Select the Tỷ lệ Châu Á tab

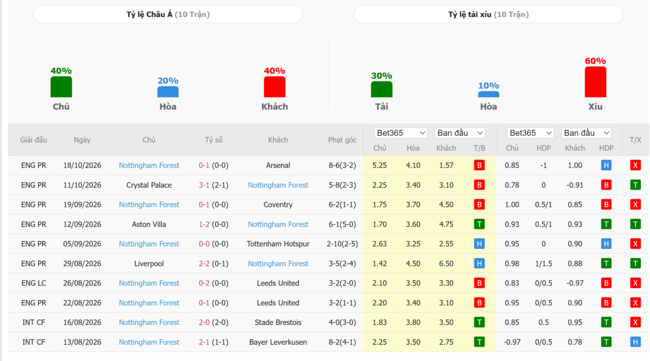tap(168, 15)
